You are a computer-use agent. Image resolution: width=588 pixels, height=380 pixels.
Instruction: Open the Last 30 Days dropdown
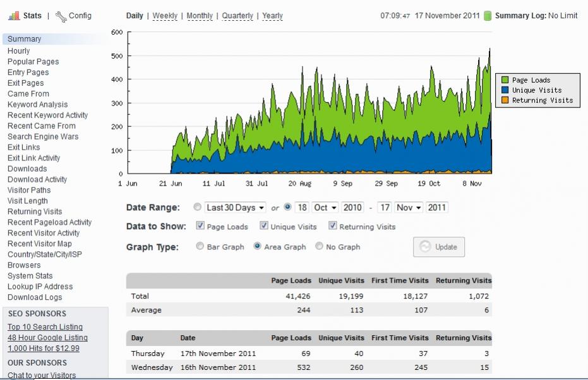[235, 208]
